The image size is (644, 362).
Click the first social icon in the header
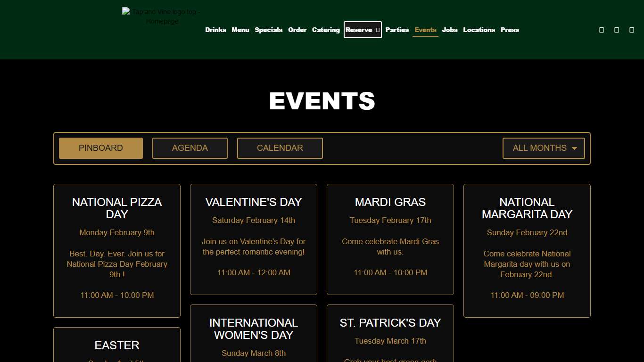601,30
